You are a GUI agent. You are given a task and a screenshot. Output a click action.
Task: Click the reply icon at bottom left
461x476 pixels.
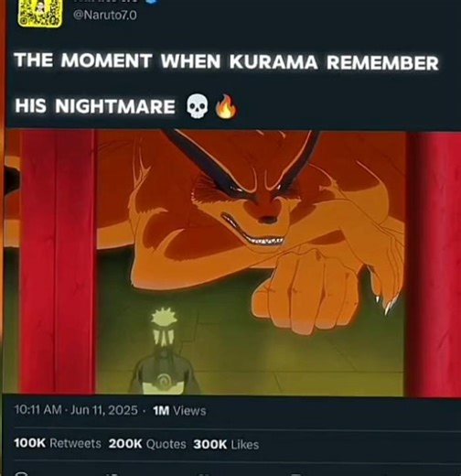(x=21, y=474)
